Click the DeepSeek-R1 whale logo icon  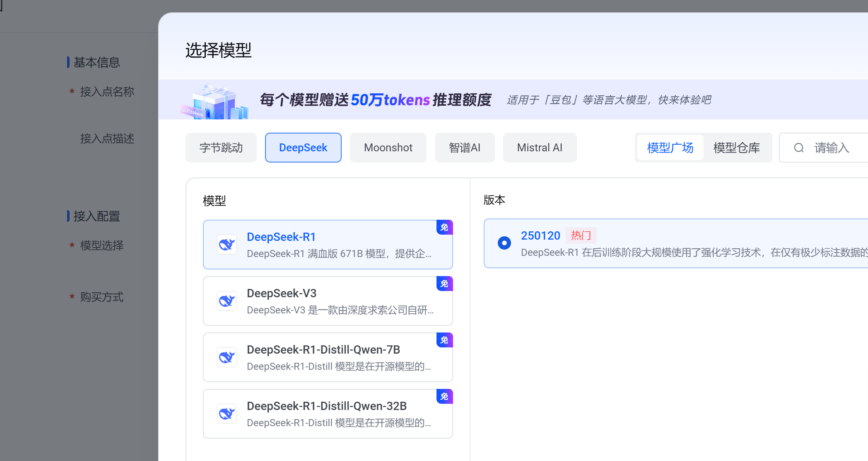click(x=227, y=245)
